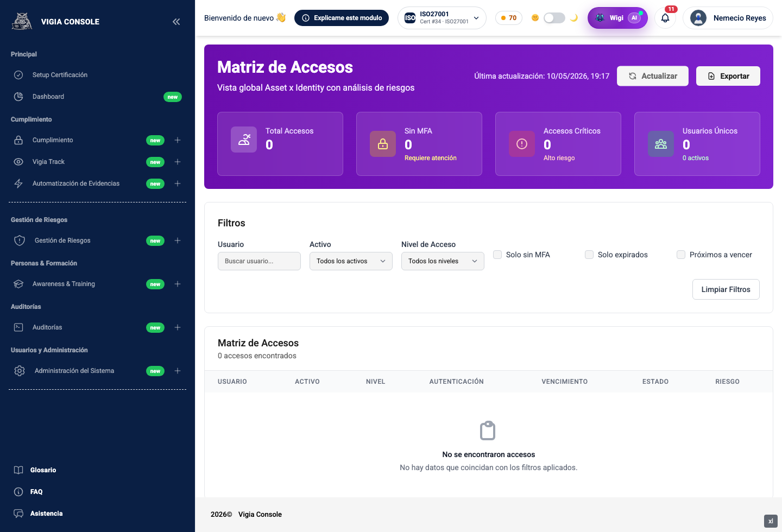Viewport: 782px width, 532px height.
Task: Open the ISO27001 certification selector
Action: [x=442, y=18]
